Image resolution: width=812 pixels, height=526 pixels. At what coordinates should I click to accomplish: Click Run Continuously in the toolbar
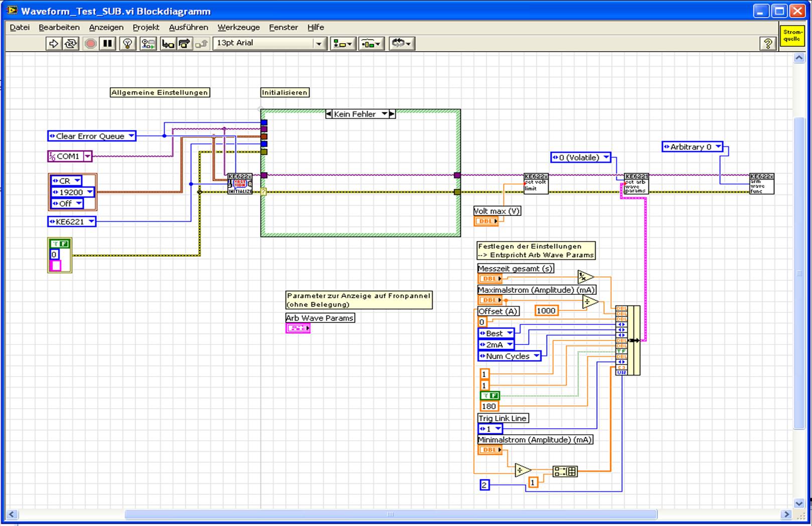coord(71,44)
